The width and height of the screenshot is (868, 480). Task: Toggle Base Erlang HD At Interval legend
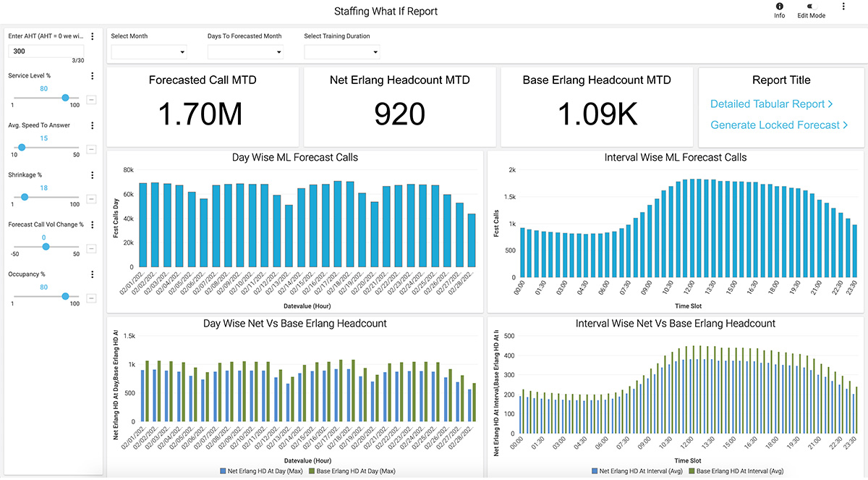pos(738,471)
